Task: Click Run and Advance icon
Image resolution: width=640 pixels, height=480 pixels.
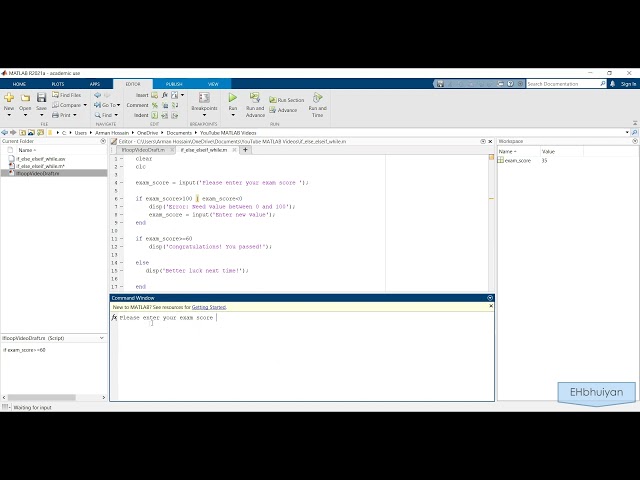Action: [x=255, y=97]
